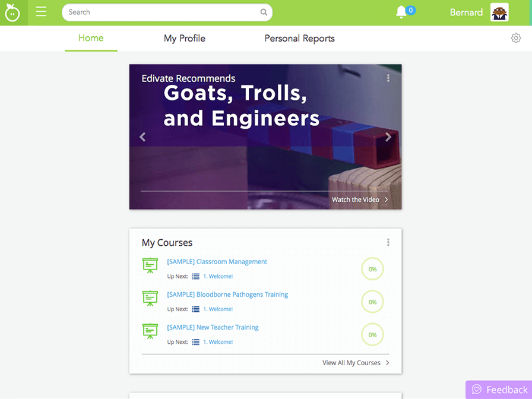The image size is (532, 399).
Task: Open [SAMPLE] New Teacher Training course
Action: click(213, 327)
